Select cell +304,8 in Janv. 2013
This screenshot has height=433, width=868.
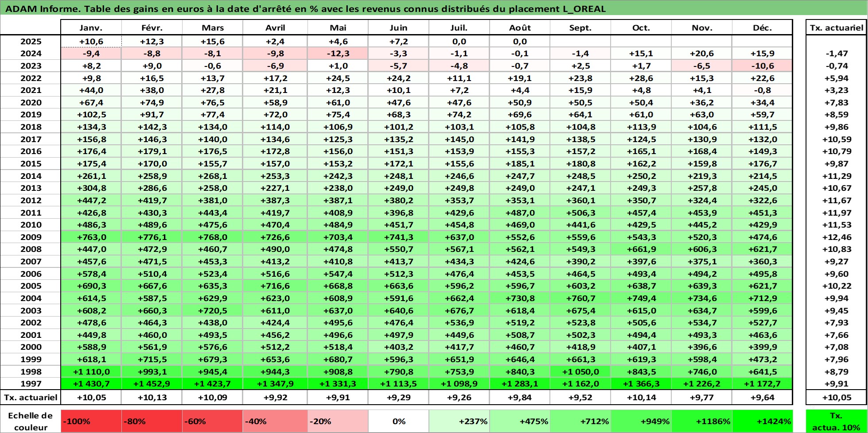(91, 188)
